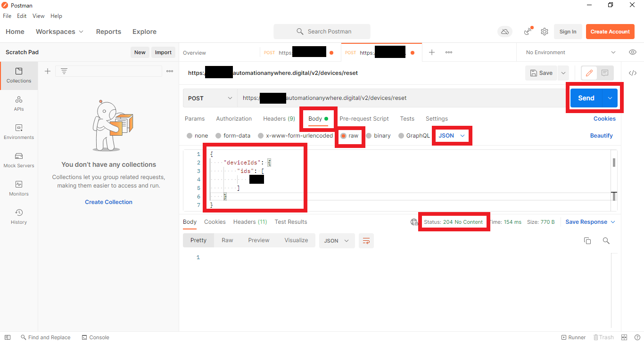Screen dimensions: 644x343
Task: Switch to the Overview tab
Action: pyautogui.click(x=194, y=53)
